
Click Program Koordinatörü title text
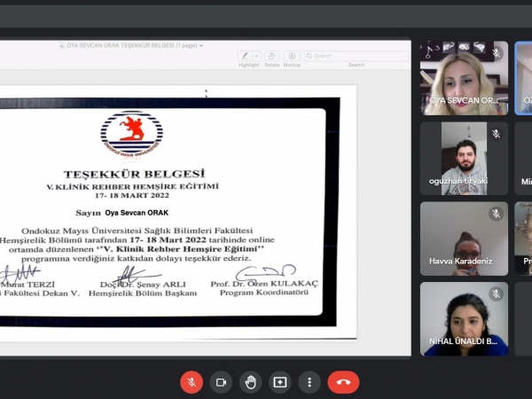[264, 293]
